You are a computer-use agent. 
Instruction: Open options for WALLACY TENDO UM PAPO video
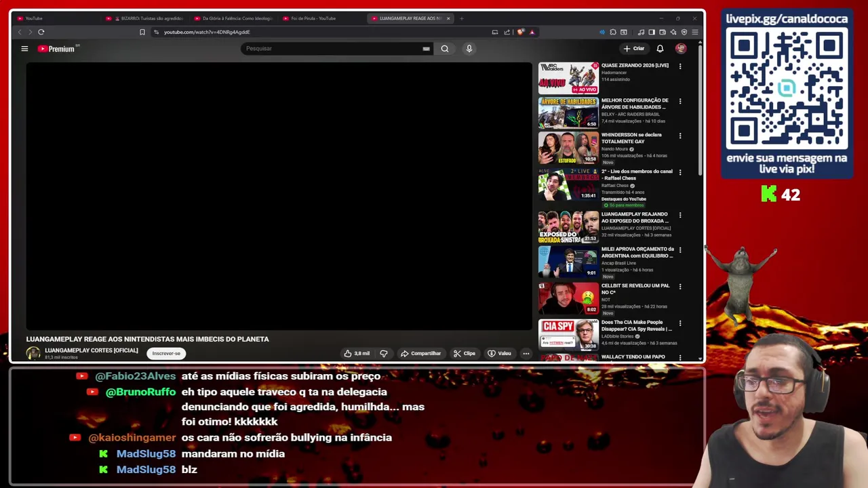(680, 358)
